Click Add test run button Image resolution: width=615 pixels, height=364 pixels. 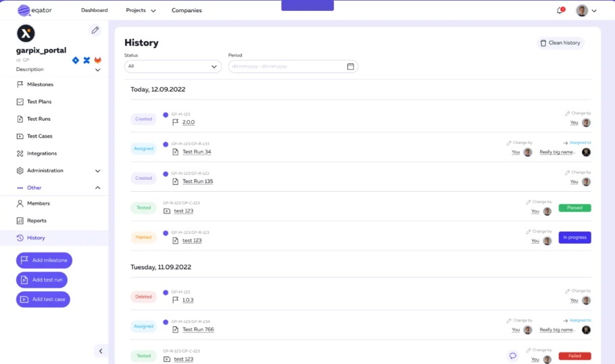42,280
